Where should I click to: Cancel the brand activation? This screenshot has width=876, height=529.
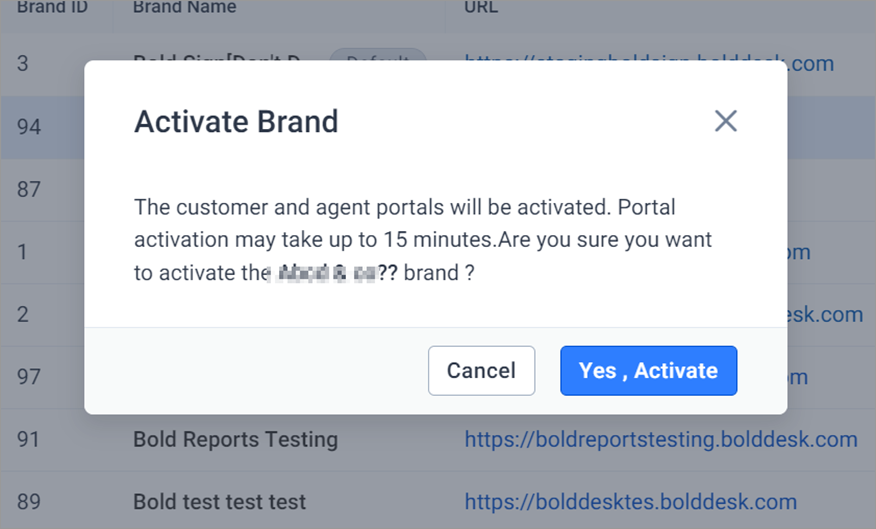coord(482,370)
